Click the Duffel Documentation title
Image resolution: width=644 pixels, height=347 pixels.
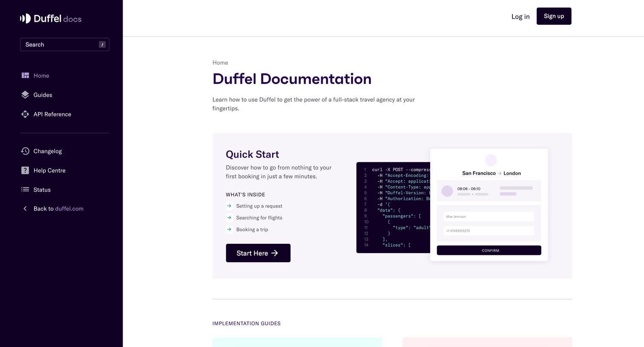click(x=292, y=79)
